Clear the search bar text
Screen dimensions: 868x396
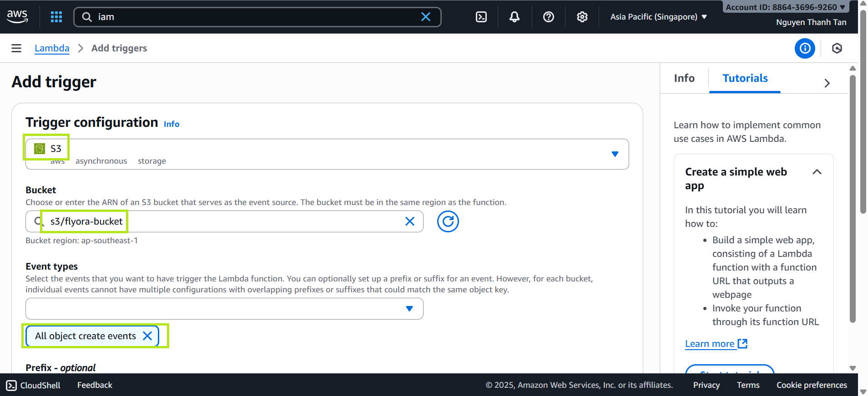click(425, 17)
